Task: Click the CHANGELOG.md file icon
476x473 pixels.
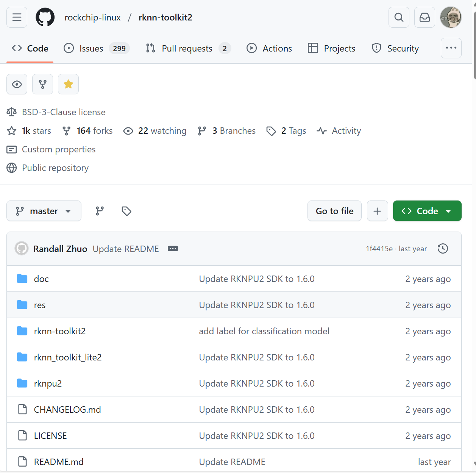Action: click(23, 409)
